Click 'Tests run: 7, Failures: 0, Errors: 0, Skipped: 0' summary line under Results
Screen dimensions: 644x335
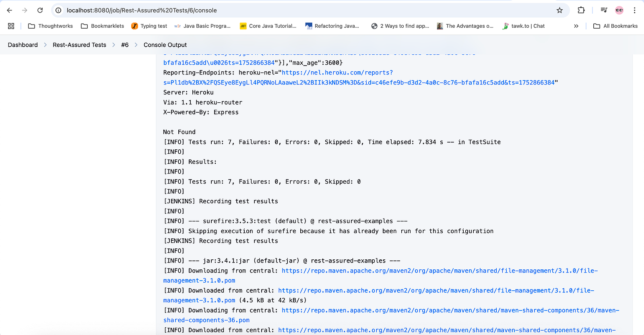[262, 182]
